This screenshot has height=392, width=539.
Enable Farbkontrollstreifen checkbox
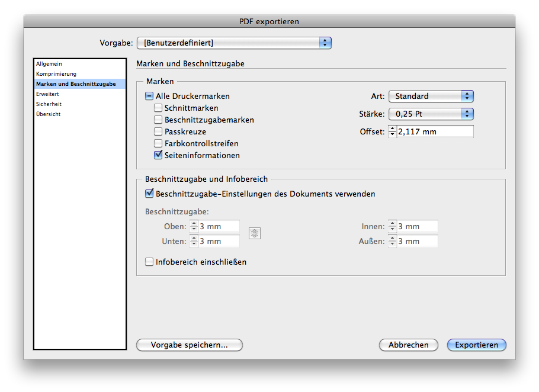tap(158, 143)
